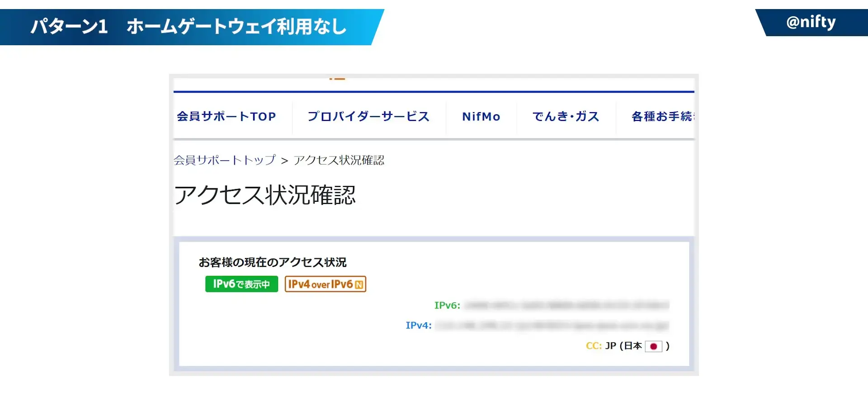Screen dimensions: 868x404
Task: Open the NifMo navigation item
Action: click(x=481, y=117)
